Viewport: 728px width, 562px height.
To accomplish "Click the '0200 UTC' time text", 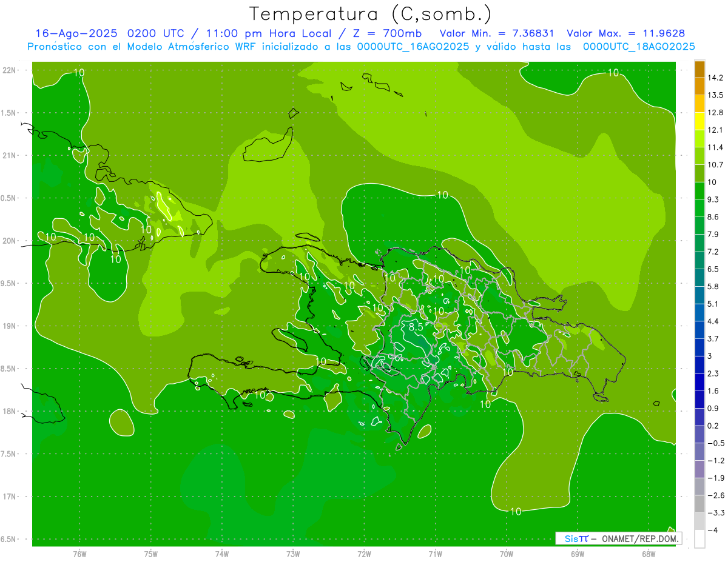I will (x=157, y=33).
